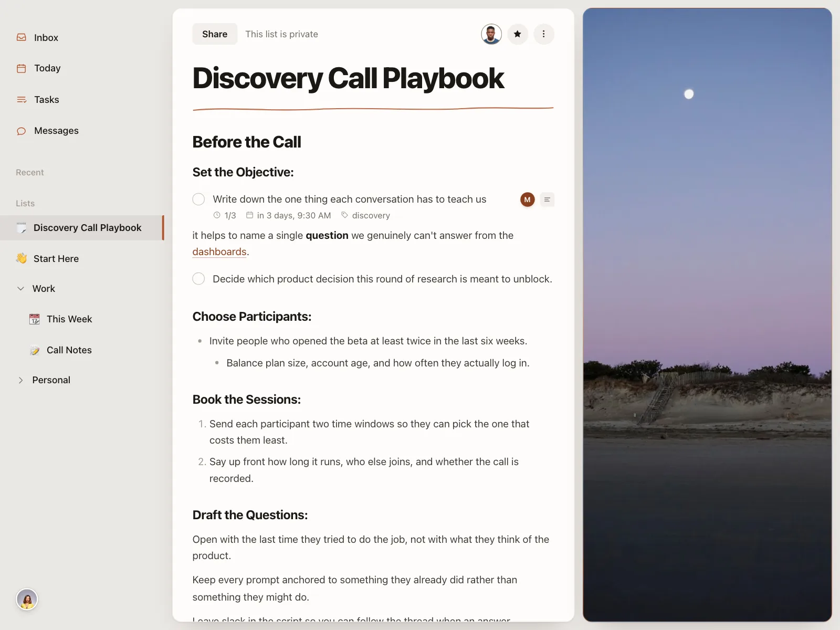Click the Messages speech bubble icon
The width and height of the screenshot is (840, 630).
coord(22,131)
